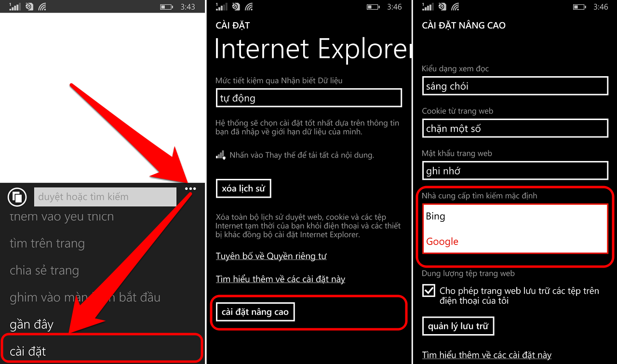This screenshot has width=617, height=364.
Task: Tap signal bars icon above CÀI ĐẶT NÂNG CAO
Action: click(x=428, y=7)
